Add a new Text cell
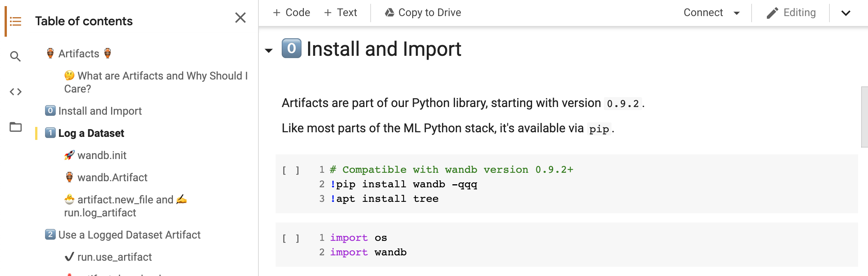 pyautogui.click(x=340, y=13)
